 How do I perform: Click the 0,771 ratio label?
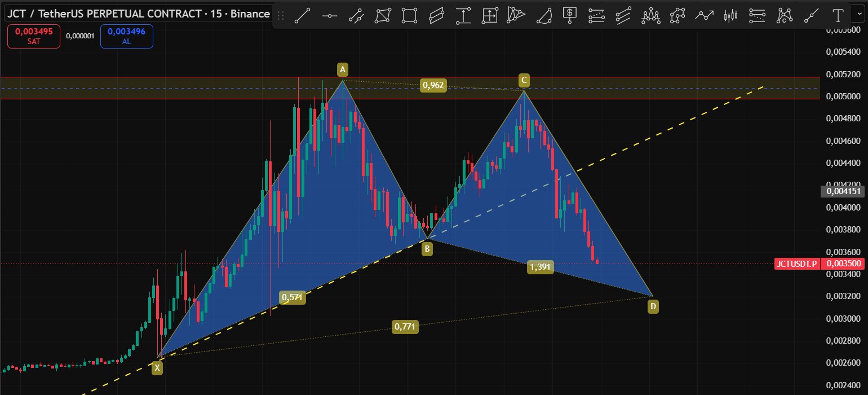tap(405, 326)
